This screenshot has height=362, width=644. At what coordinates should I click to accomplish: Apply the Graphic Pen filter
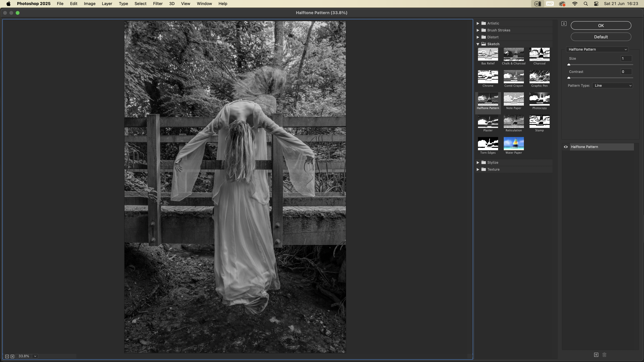tap(539, 77)
